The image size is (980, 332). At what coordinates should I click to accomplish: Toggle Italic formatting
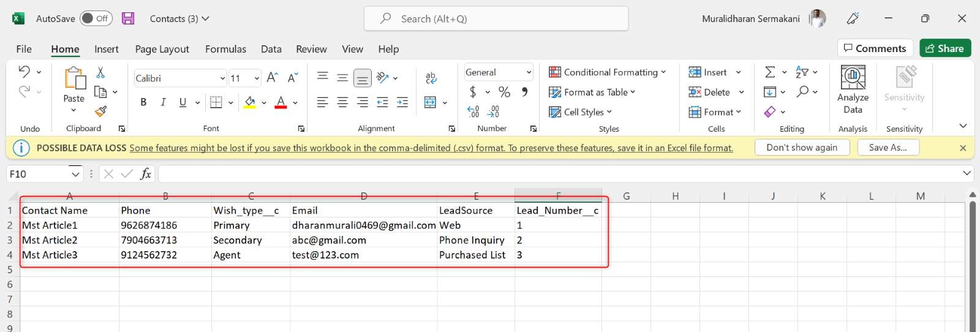point(163,102)
